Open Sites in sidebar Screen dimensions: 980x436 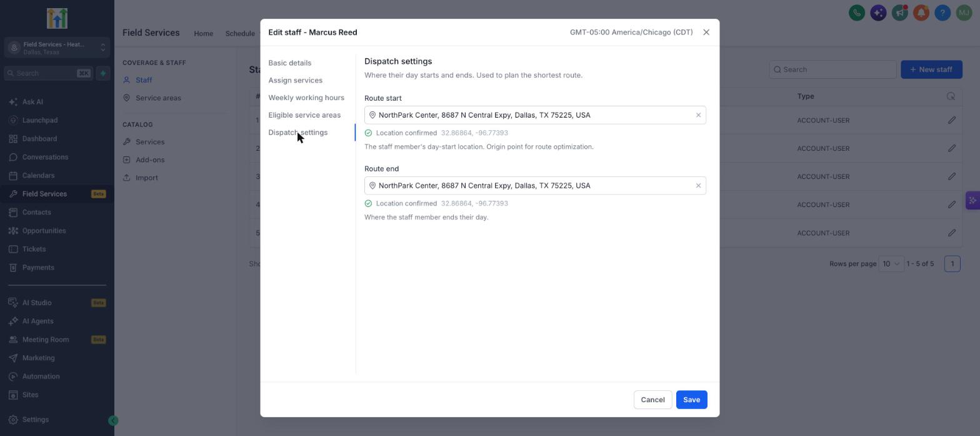tap(57, 395)
